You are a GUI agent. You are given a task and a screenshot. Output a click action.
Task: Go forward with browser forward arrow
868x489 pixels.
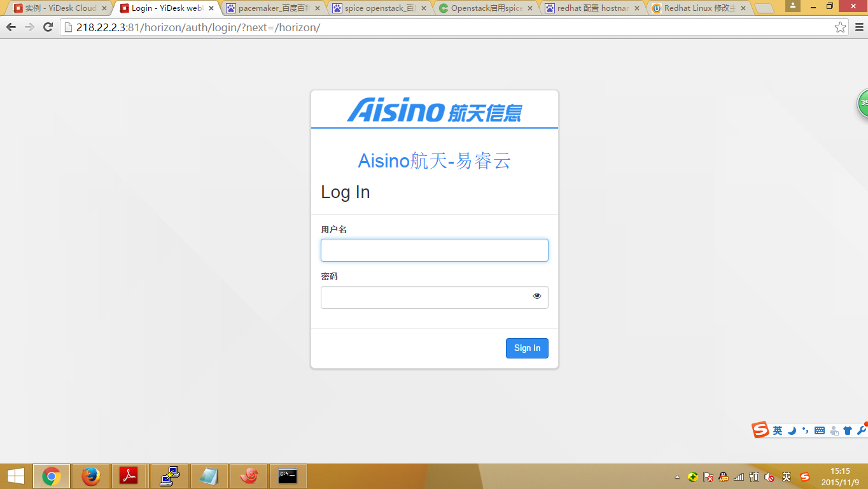tap(29, 27)
